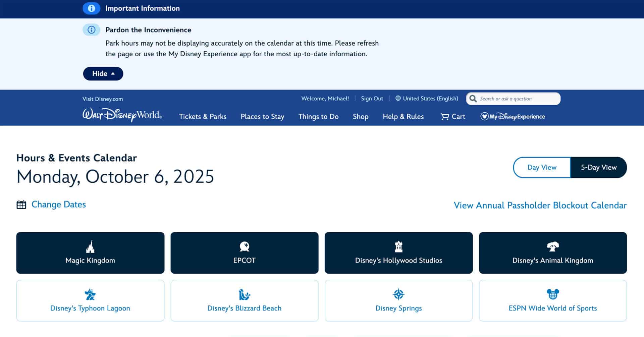Click the Typhoon Lagoon icon
The height and width of the screenshot is (337, 644).
point(90,294)
